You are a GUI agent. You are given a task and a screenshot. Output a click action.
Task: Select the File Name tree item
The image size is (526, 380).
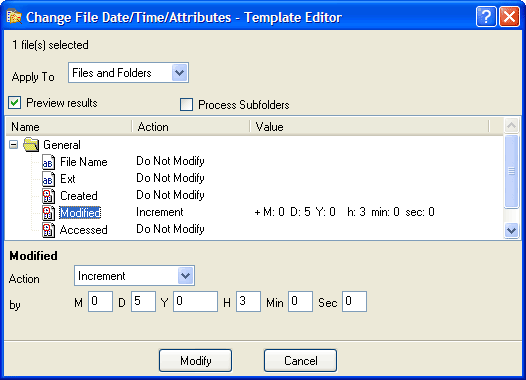coord(84,162)
